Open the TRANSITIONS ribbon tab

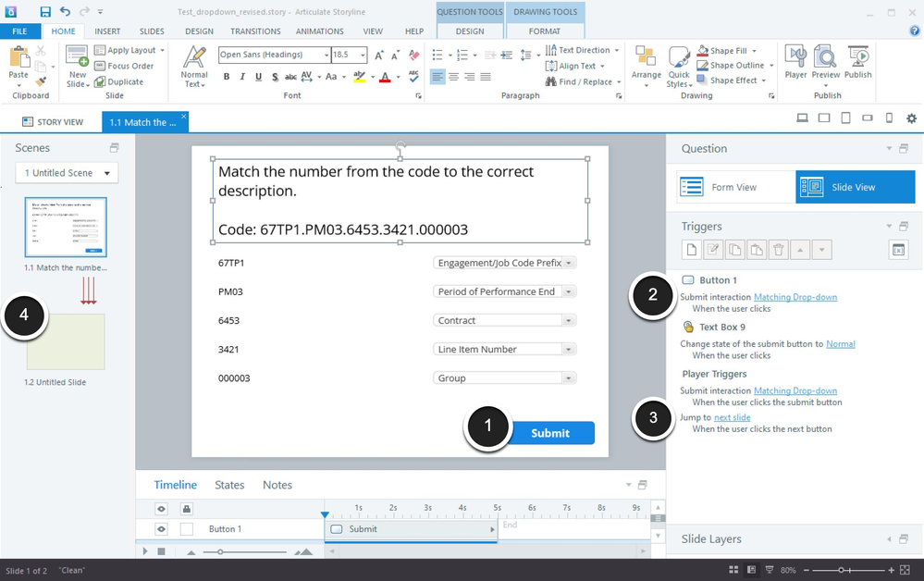point(254,31)
